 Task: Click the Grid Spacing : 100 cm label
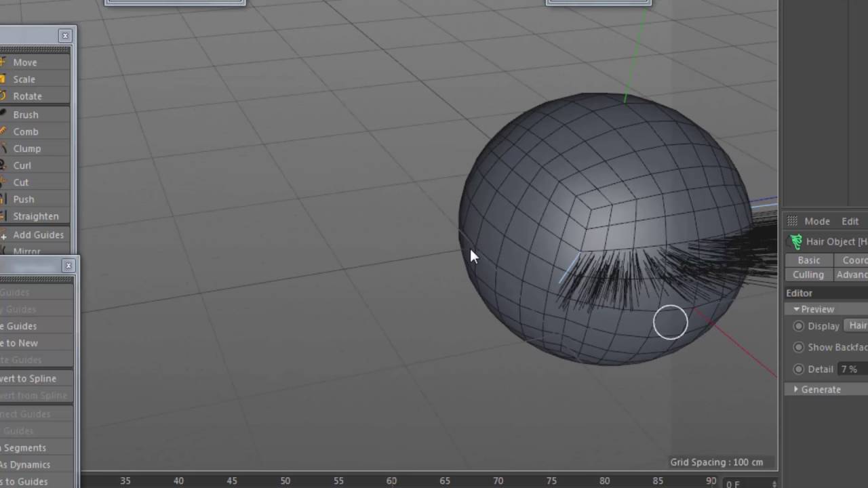click(x=716, y=462)
